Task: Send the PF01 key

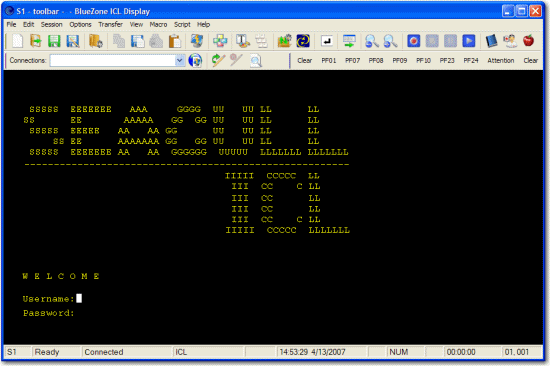Action: tap(329, 60)
